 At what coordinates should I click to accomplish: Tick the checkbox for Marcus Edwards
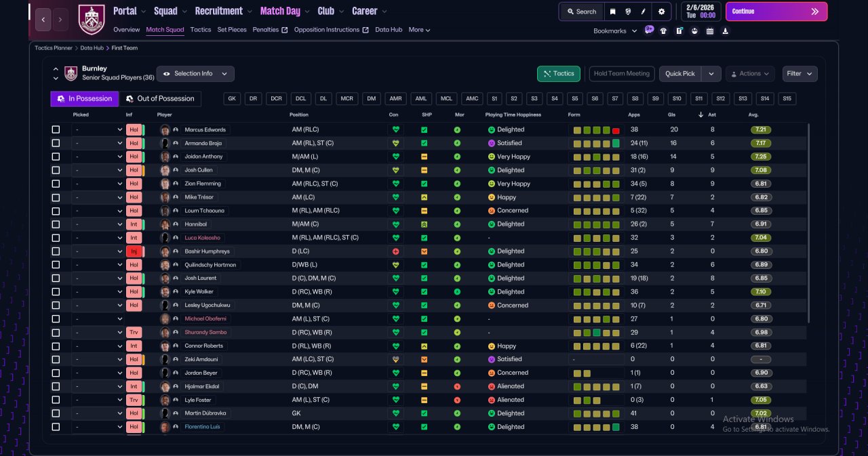[56, 129]
